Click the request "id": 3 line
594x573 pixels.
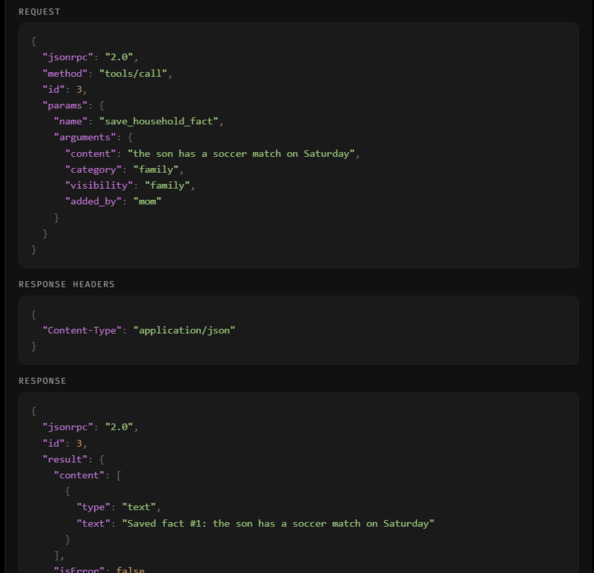click(64, 89)
